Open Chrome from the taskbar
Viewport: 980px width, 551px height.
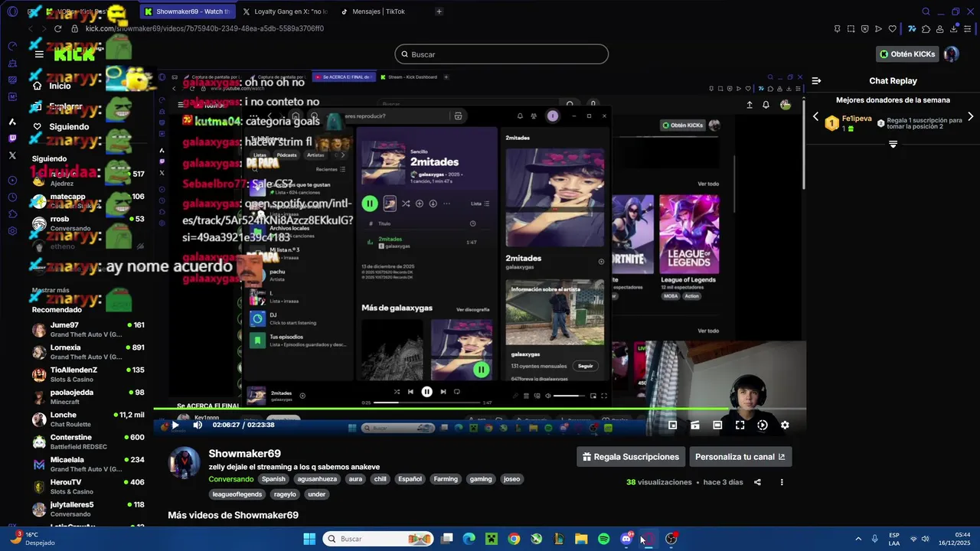[x=514, y=539]
